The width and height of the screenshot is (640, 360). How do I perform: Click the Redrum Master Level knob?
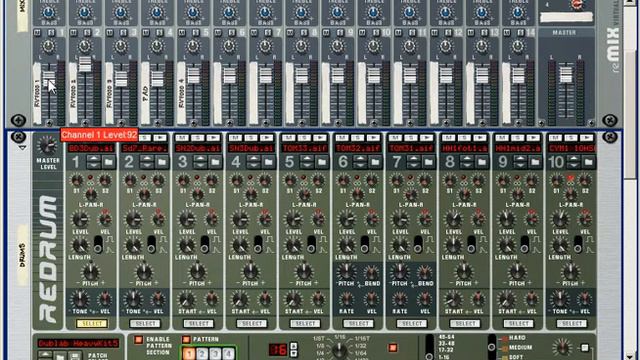pos(47,146)
